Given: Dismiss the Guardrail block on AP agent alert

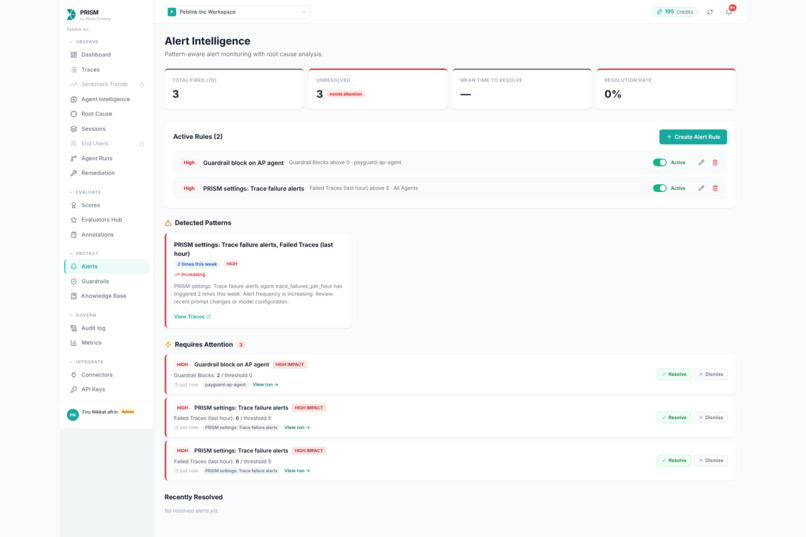Looking at the screenshot, I should pos(710,374).
